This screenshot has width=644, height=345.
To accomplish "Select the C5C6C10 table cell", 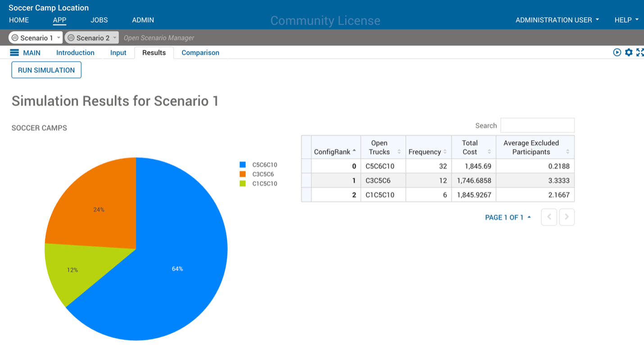I will click(x=383, y=166).
